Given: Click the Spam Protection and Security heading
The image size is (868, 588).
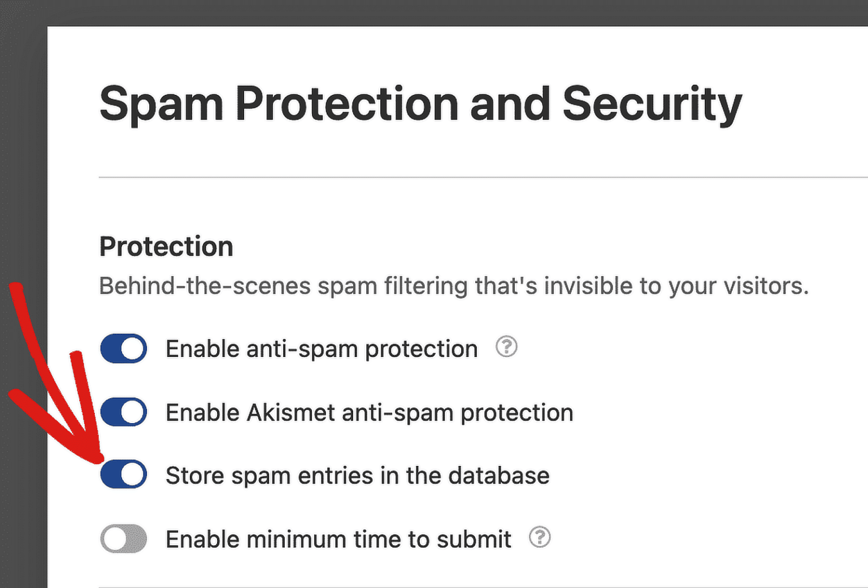Looking at the screenshot, I should pos(420,104).
